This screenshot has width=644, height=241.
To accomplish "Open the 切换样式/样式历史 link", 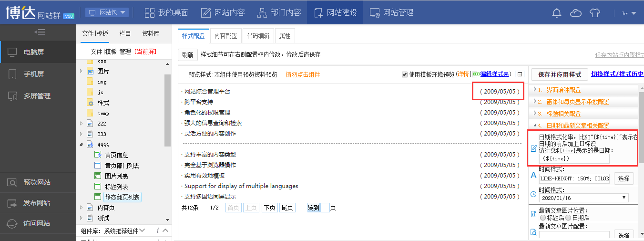I will tap(617, 74).
